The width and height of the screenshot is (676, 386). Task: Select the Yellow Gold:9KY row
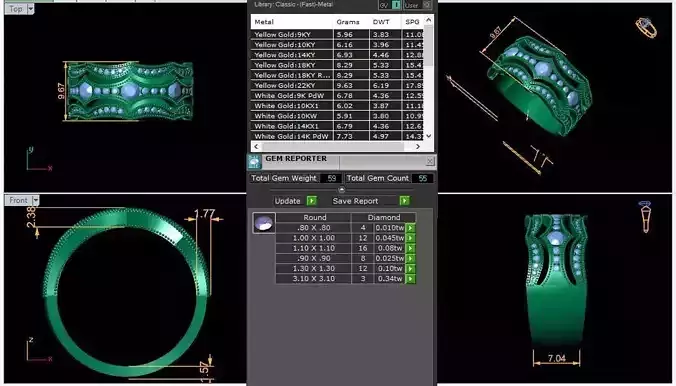338,35
